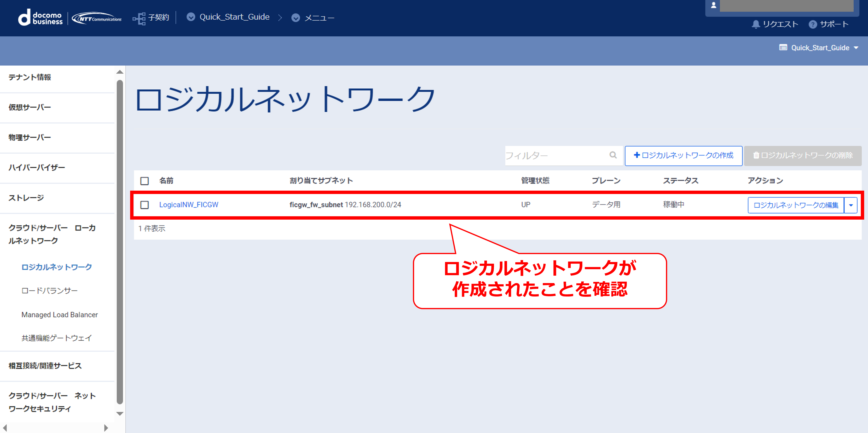Click the 子契約 label in header

pos(158,17)
